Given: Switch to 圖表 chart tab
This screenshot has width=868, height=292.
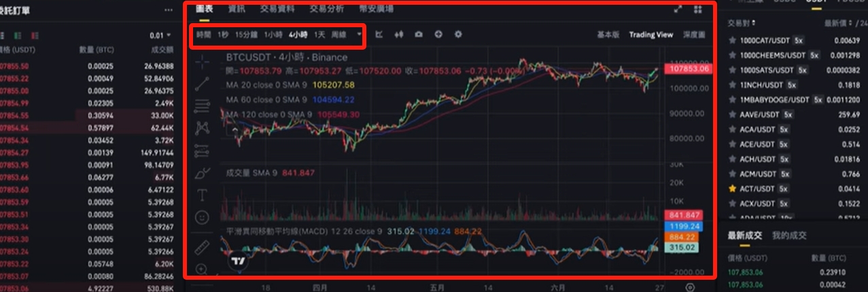Looking at the screenshot, I should tap(205, 9).
